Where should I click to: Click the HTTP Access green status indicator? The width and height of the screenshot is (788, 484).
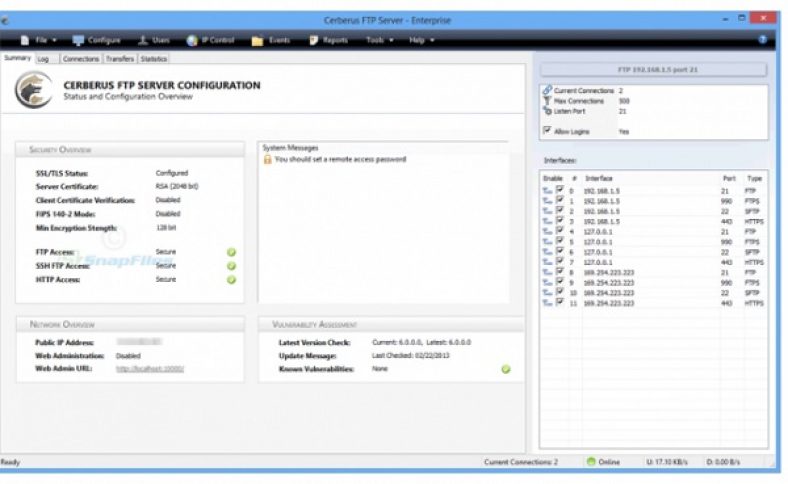coord(231,279)
